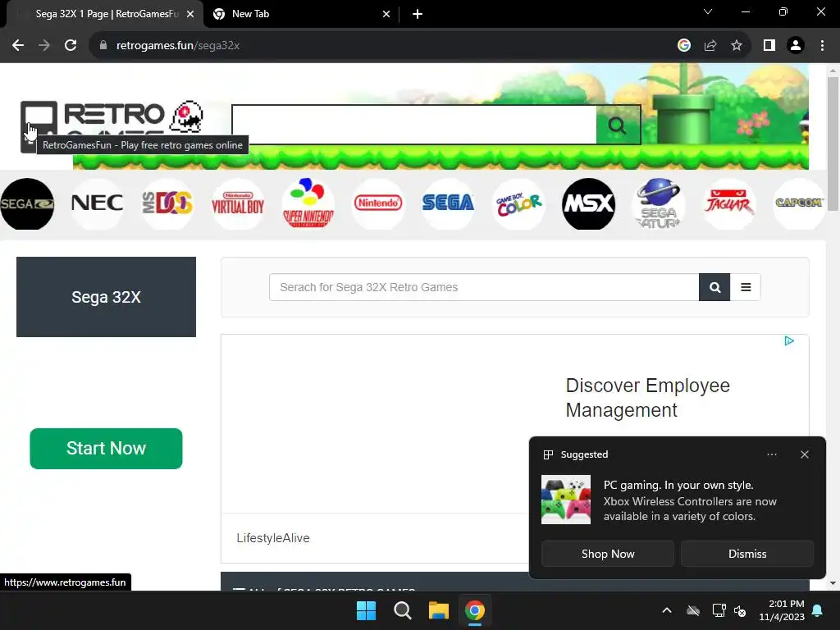Focus the Sega 32X Retro Games search box

(484, 287)
